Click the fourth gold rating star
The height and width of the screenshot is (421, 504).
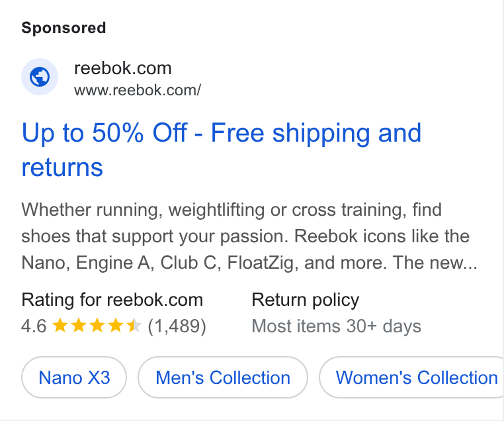point(115,326)
